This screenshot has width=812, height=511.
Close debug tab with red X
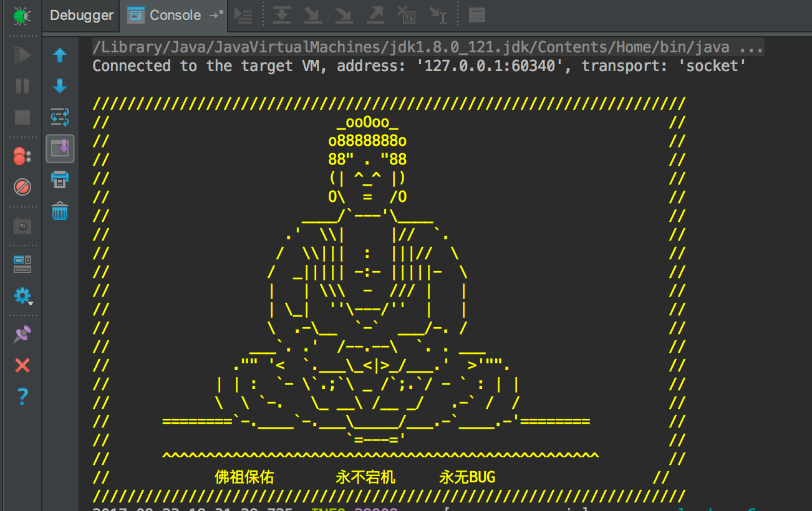(x=22, y=365)
